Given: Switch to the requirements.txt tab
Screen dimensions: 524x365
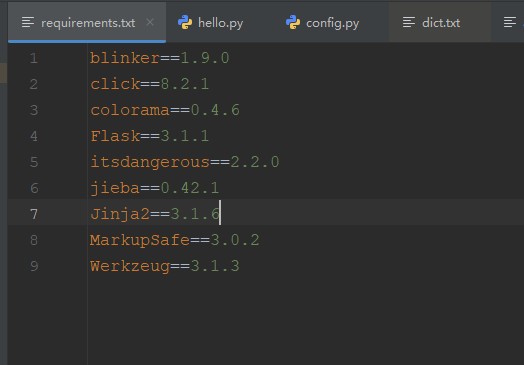Looking at the screenshot, I should coord(87,23).
